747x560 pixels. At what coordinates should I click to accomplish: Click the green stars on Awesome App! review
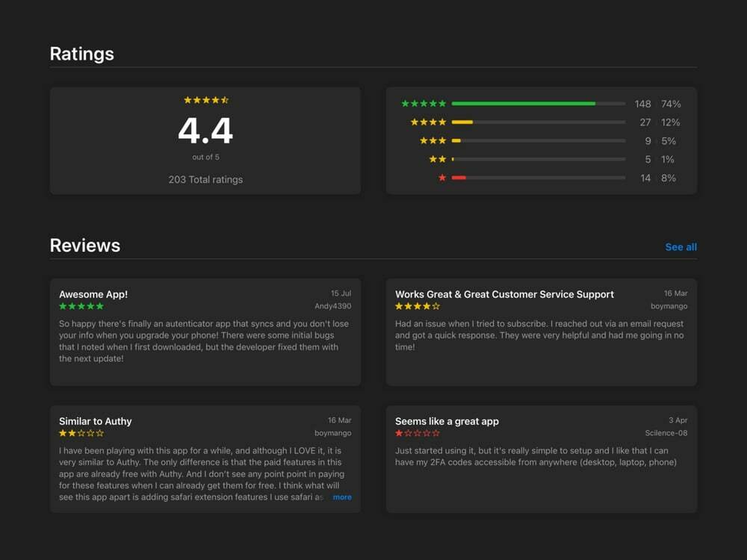pos(81,306)
